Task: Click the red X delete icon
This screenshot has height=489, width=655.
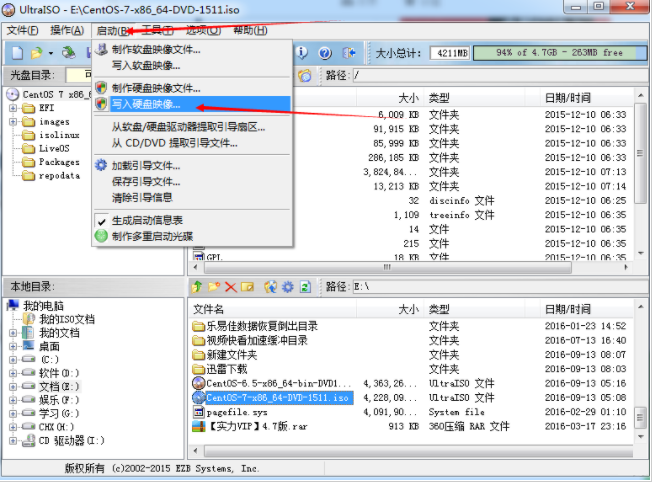Action: (x=231, y=287)
